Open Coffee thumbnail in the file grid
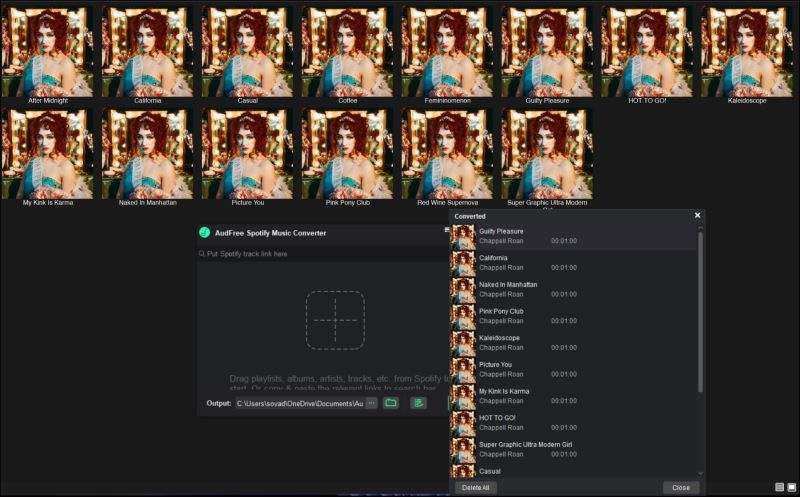Image resolution: width=800 pixels, height=497 pixels. (x=347, y=52)
